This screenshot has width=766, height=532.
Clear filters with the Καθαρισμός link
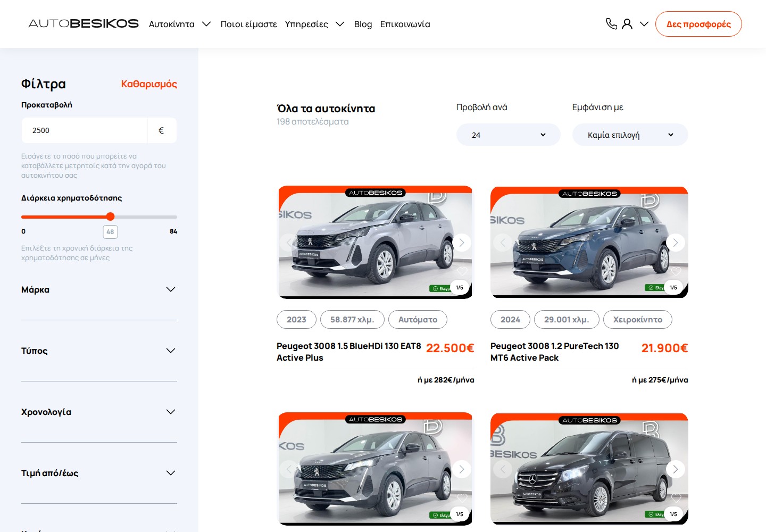point(149,84)
